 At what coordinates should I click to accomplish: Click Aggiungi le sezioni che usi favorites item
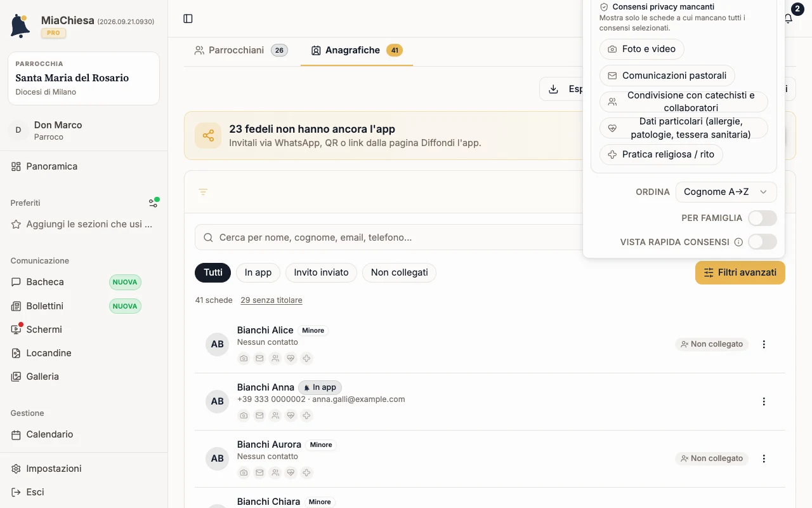pos(84,224)
